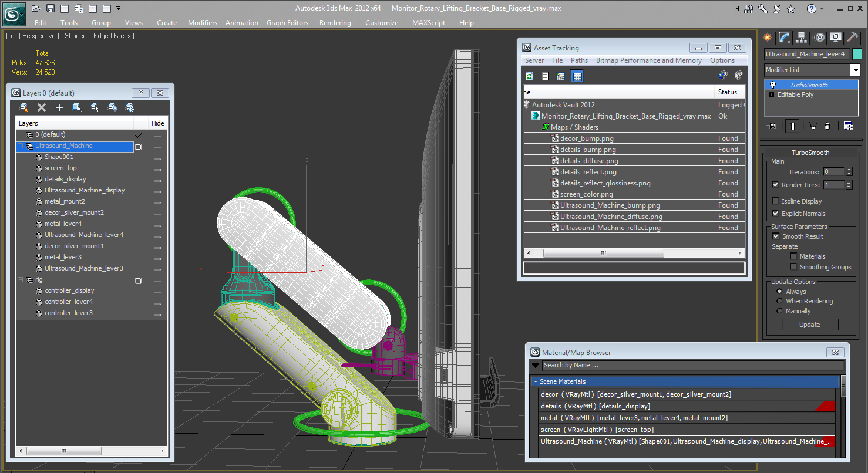Open the Rendering menu
Screen dimensions: 868x473
point(335,22)
